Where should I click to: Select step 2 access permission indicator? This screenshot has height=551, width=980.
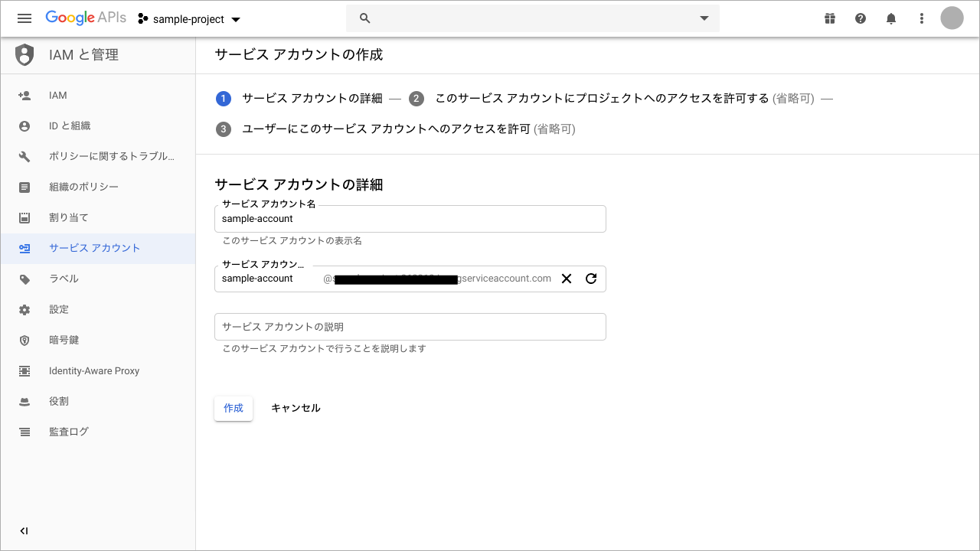pyautogui.click(x=416, y=99)
